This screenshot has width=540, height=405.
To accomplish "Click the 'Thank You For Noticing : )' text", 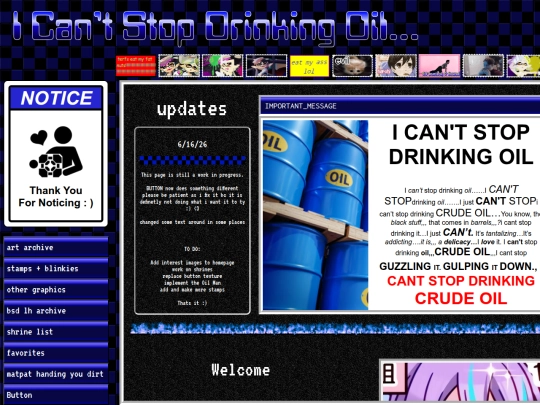I will (56, 197).
